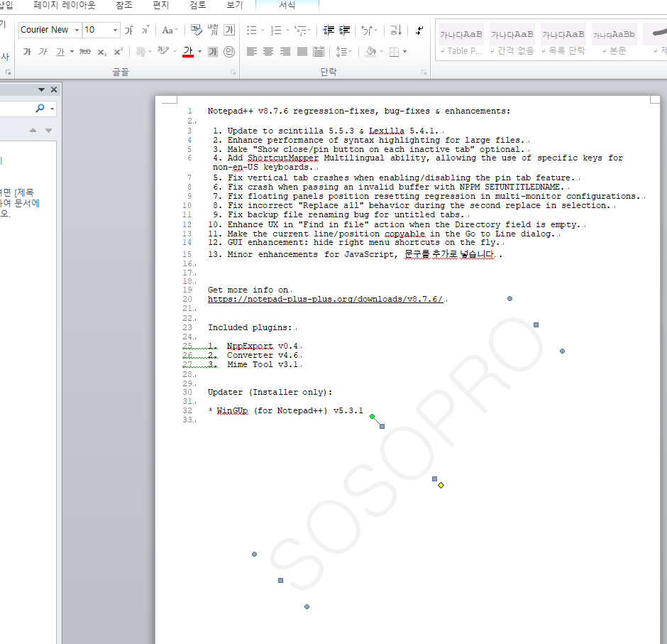This screenshot has height=644, width=667.
Task: Open the notepad-plus-plus.org downloads link
Action: [x=326, y=299]
